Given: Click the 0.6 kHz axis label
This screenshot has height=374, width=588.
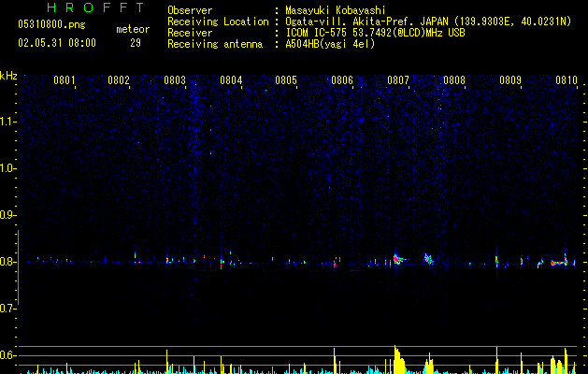Looking at the screenshot, I should [x=7, y=355].
